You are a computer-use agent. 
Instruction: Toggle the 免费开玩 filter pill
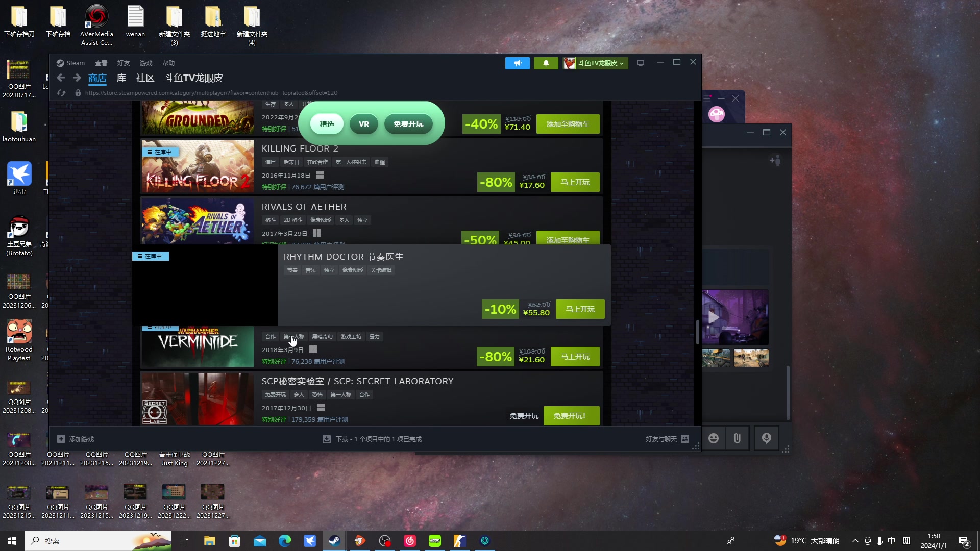click(408, 124)
